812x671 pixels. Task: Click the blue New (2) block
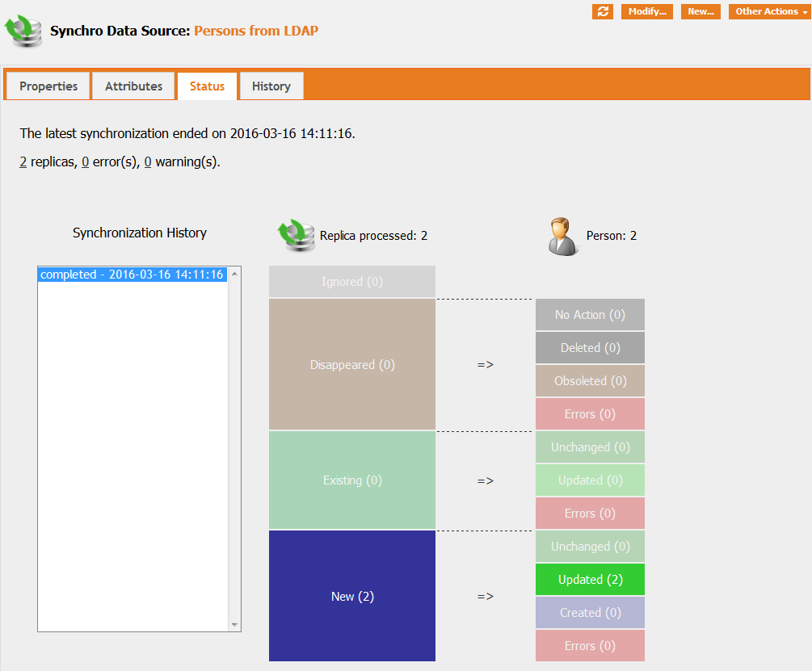click(351, 596)
